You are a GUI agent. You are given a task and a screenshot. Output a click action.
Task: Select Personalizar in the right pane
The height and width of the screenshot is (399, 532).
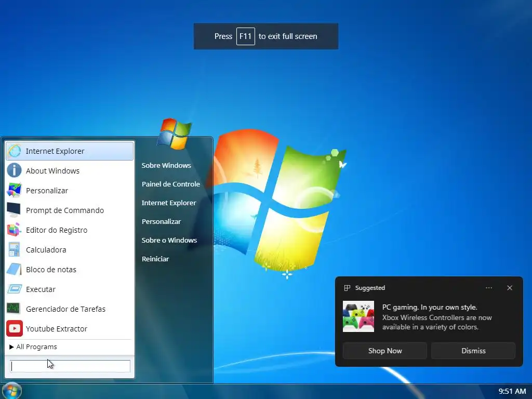(161, 221)
